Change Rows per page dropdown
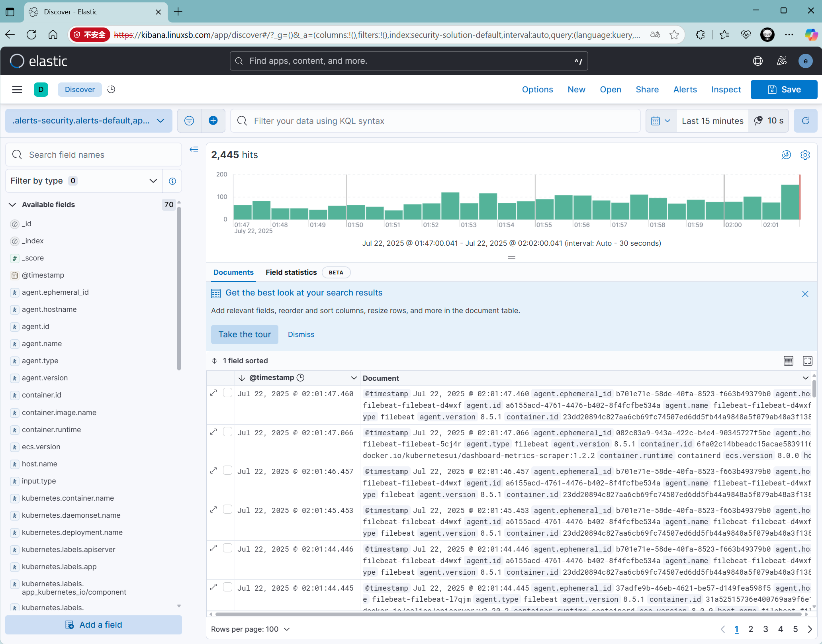This screenshot has height=644, width=822. click(251, 629)
